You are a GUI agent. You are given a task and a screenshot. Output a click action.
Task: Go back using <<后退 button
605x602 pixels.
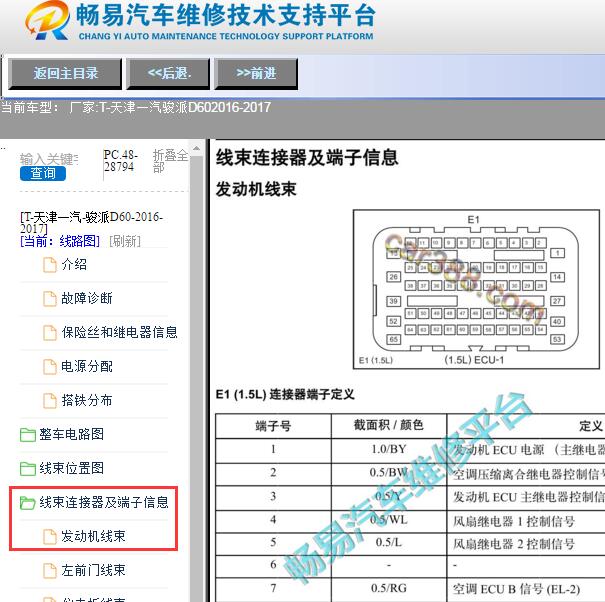point(169,73)
